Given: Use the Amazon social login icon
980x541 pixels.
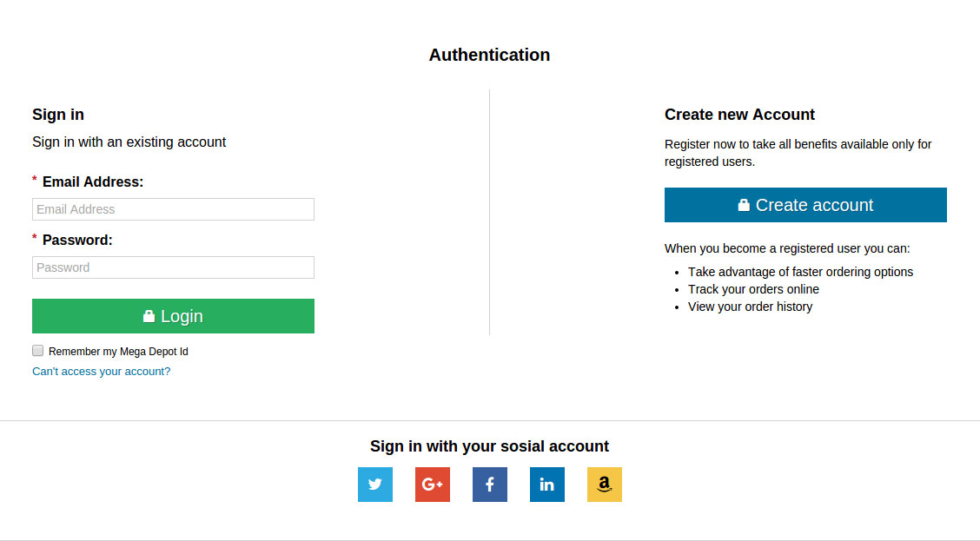Looking at the screenshot, I should click(x=605, y=485).
